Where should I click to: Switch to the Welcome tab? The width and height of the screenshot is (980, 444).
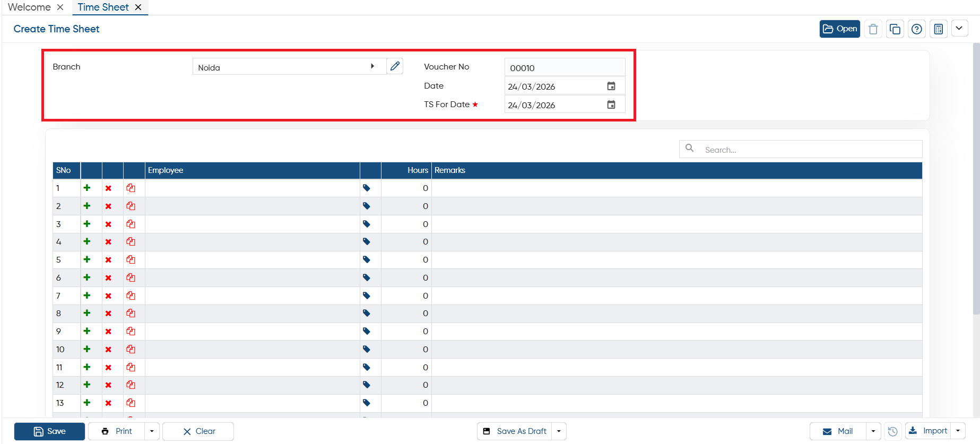pyautogui.click(x=30, y=7)
